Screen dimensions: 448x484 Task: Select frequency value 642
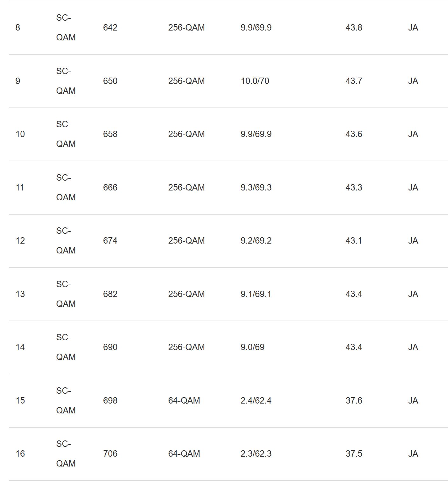(x=110, y=28)
